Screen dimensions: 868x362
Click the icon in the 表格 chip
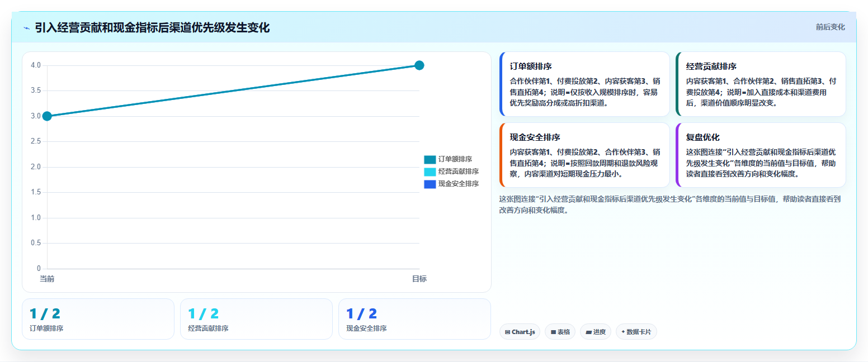tap(553, 332)
